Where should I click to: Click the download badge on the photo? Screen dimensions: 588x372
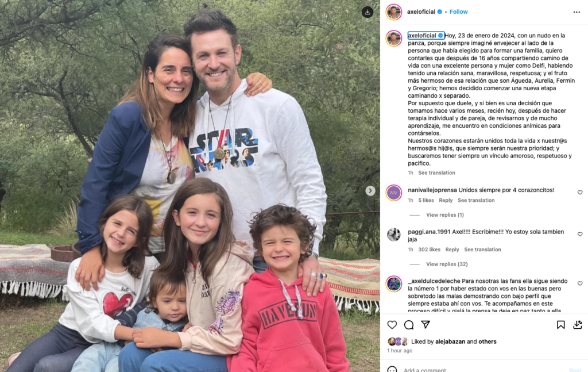coord(367,12)
